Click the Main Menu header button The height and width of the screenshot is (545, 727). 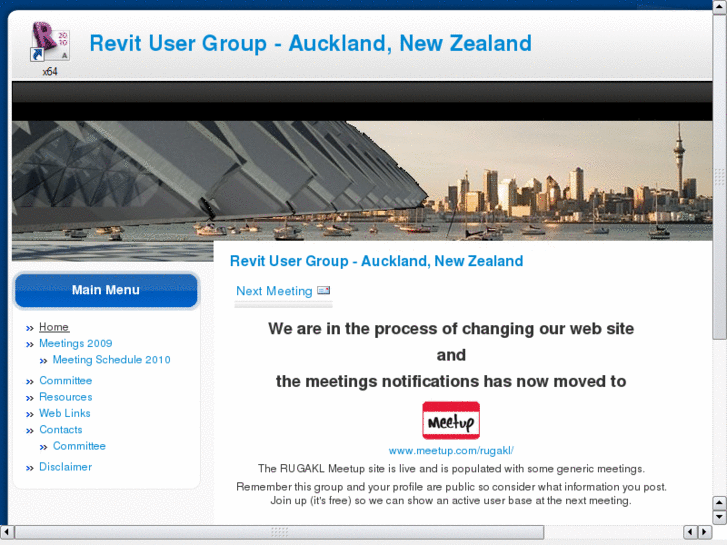pyautogui.click(x=106, y=290)
